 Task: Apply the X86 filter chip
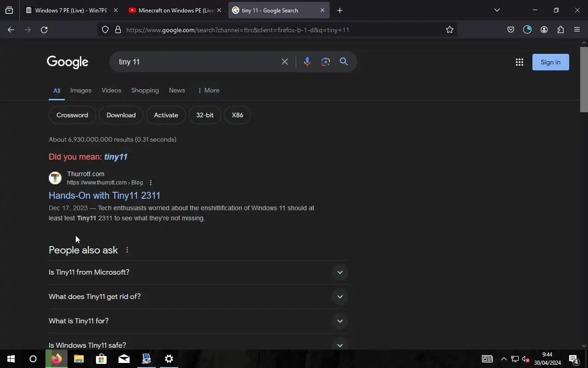point(237,115)
